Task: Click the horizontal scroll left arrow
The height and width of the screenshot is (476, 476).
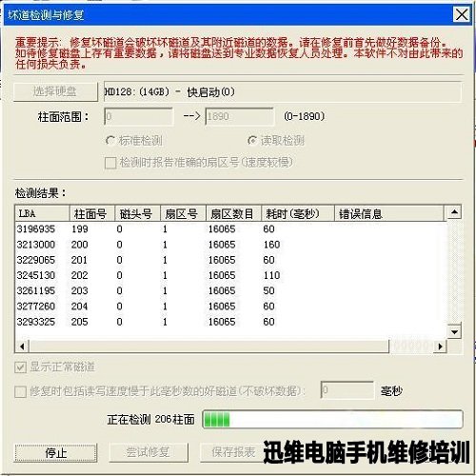Action: (x=22, y=347)
